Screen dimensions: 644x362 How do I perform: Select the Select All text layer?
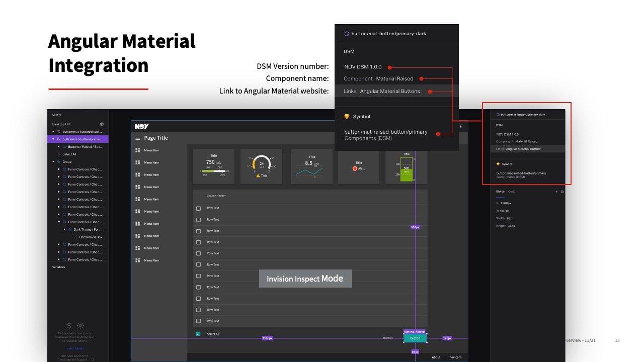click(69, 154)
